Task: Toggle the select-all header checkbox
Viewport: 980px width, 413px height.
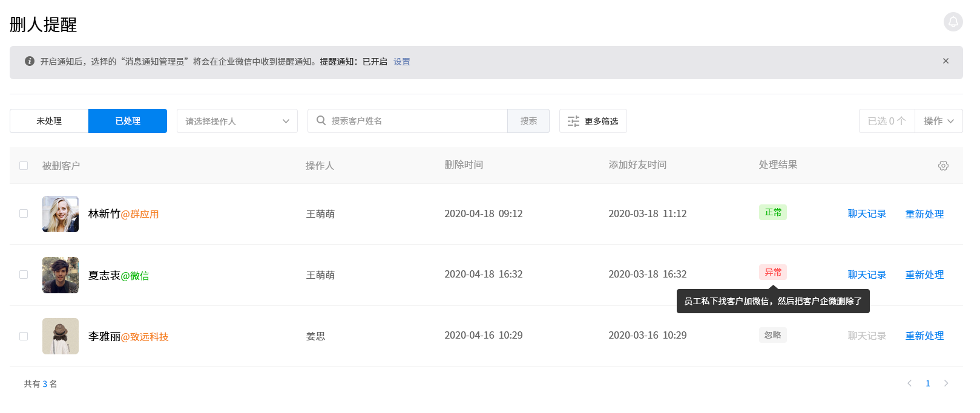Action: click(x=24, y=166)
